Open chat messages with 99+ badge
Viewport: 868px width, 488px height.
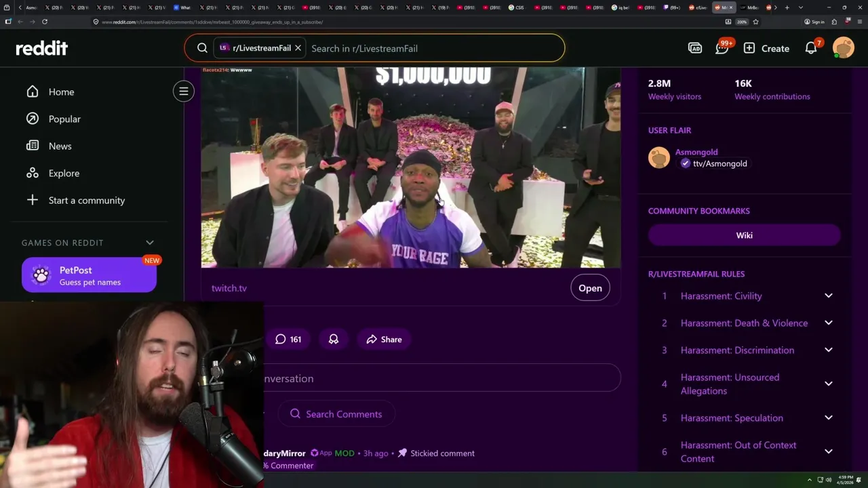(723, 47)
